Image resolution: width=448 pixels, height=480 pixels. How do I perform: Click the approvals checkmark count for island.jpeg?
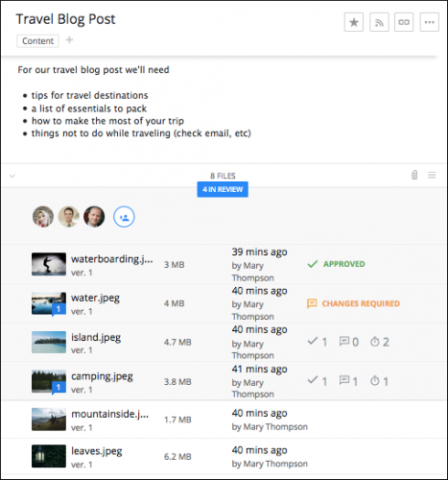point(318,342)
